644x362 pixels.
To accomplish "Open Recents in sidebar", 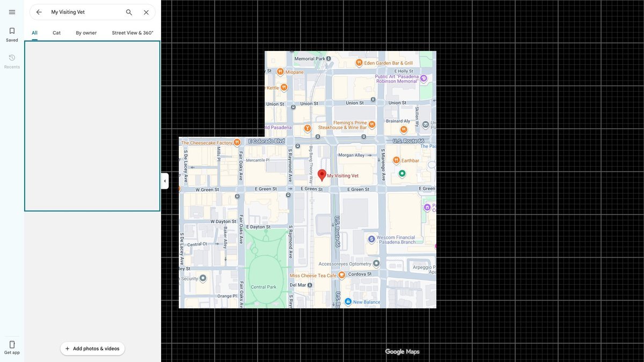I will pos(12,61).
